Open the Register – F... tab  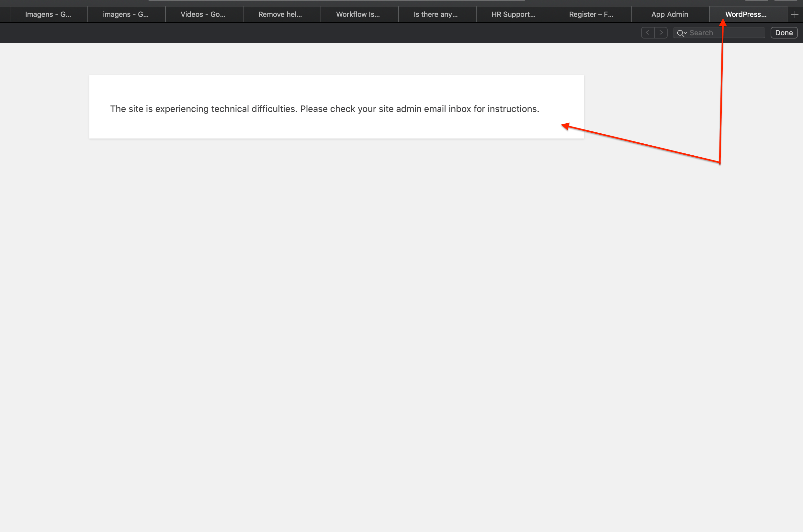tap(591, 15)
